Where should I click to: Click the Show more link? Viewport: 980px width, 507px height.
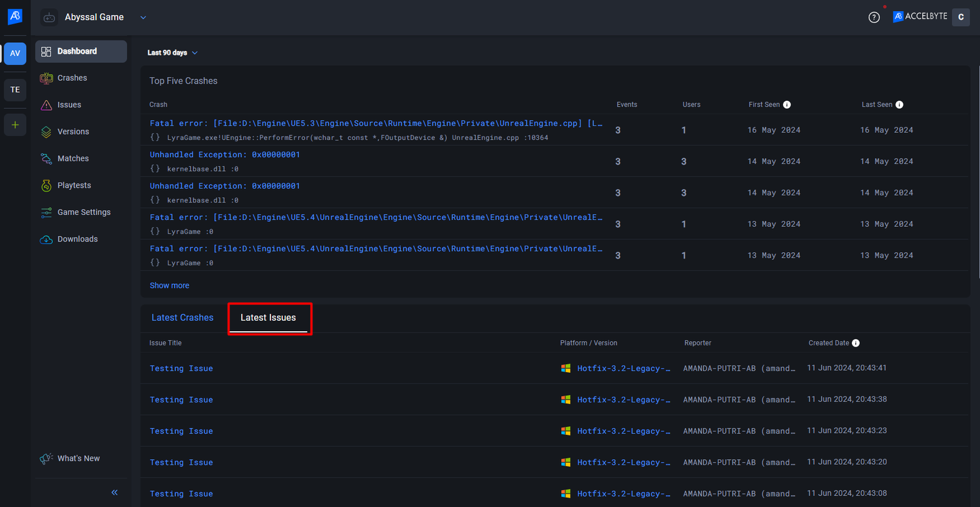coord(170,286)
